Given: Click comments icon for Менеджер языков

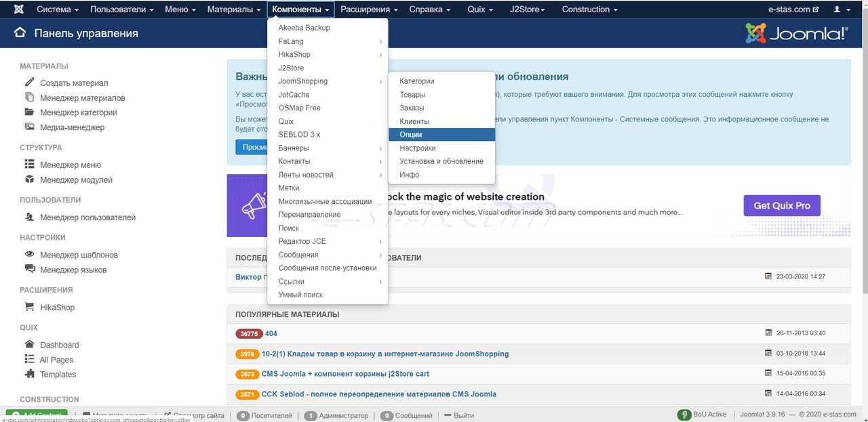Looking at the screenshot, I should point(30,269).
